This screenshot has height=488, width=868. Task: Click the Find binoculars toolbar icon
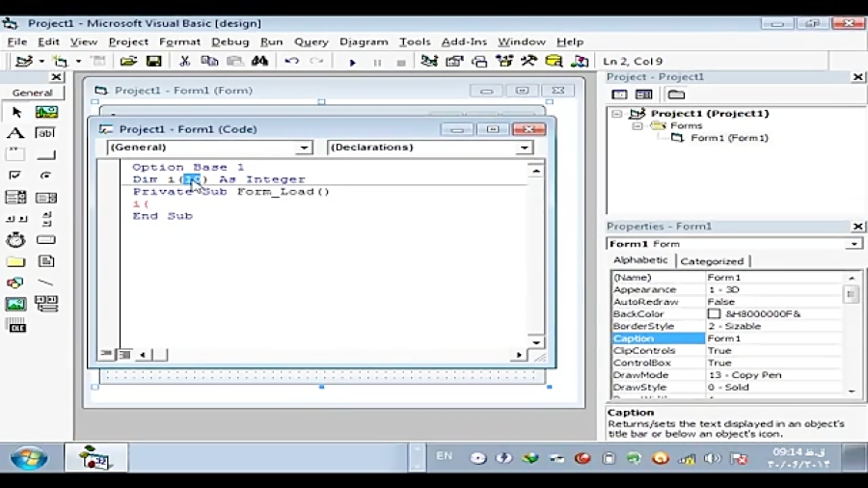tap(259, 61)
